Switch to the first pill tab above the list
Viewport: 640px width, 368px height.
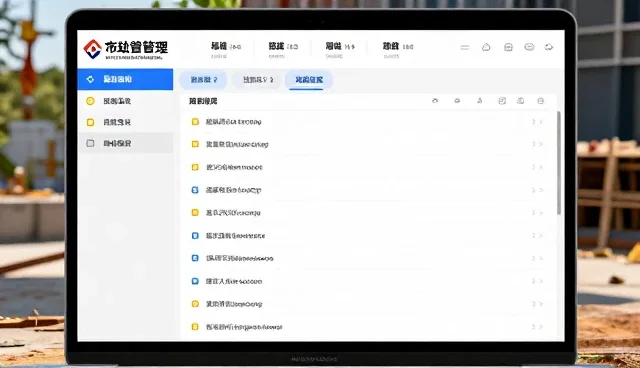tap(203, 80)
